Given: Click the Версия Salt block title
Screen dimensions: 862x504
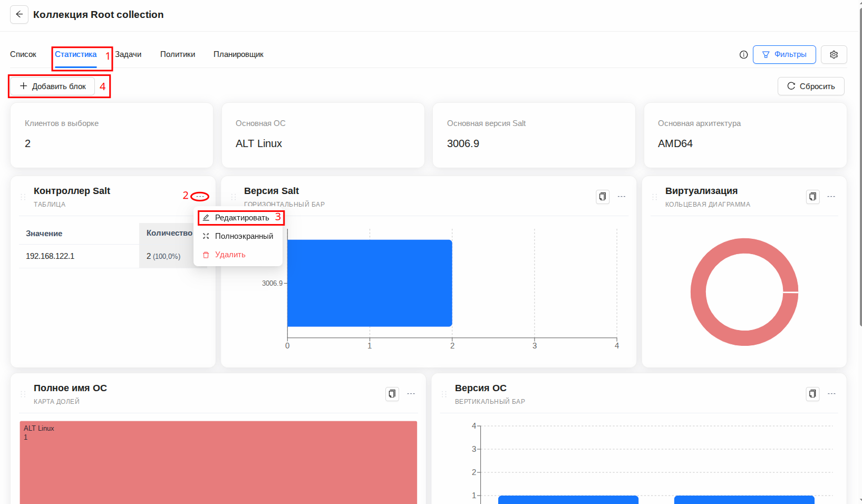Looking at the screenshot, I should [272, 191].
